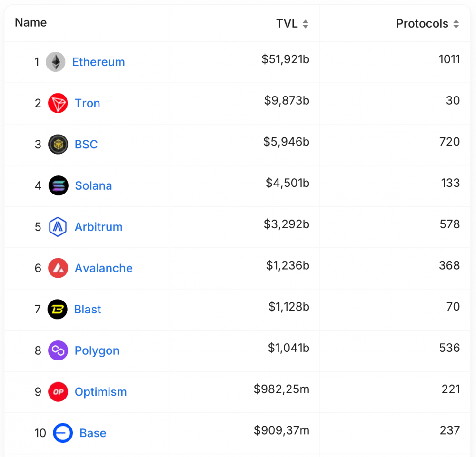Sort table by the Protocols arrows
This screenshot has height=457, width=476.
(456, 24)
